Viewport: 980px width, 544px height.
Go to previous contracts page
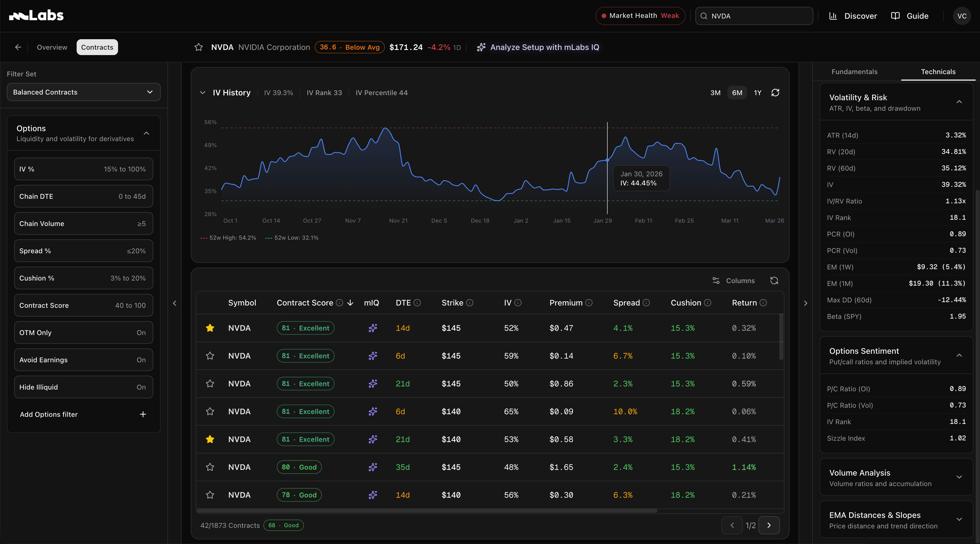(732, 525)
